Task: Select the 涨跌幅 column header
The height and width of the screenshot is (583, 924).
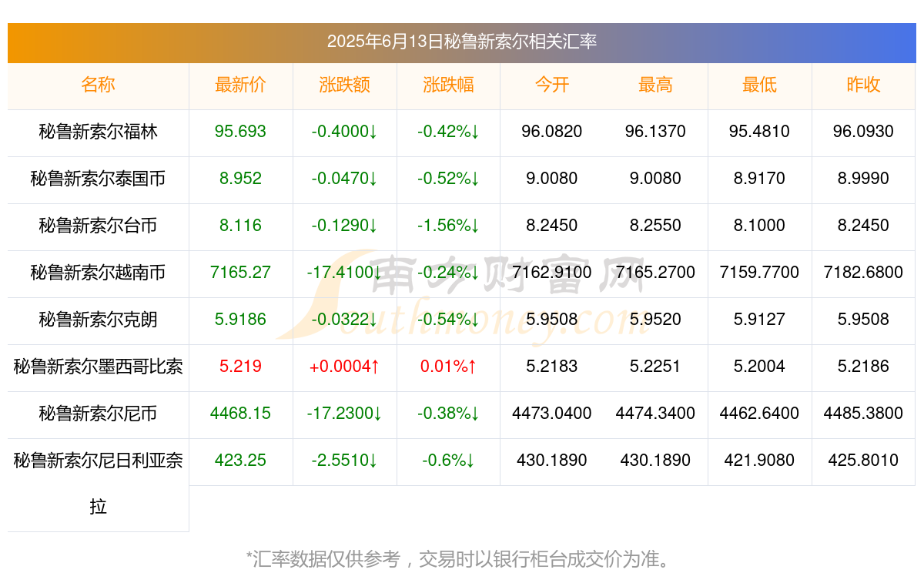Action: tap(448, 85)
